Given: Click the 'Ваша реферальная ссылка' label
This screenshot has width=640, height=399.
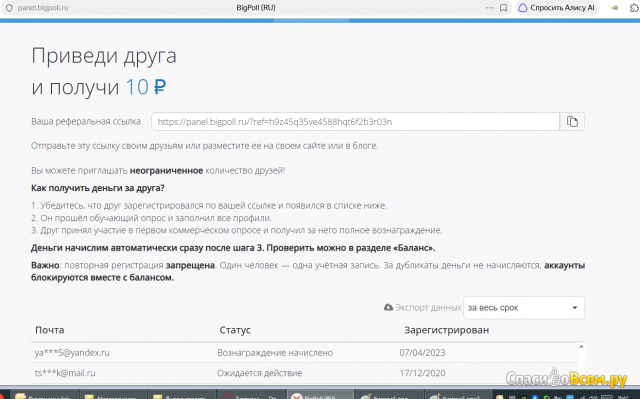Looking at the screenshot, I should click(86, 122).
